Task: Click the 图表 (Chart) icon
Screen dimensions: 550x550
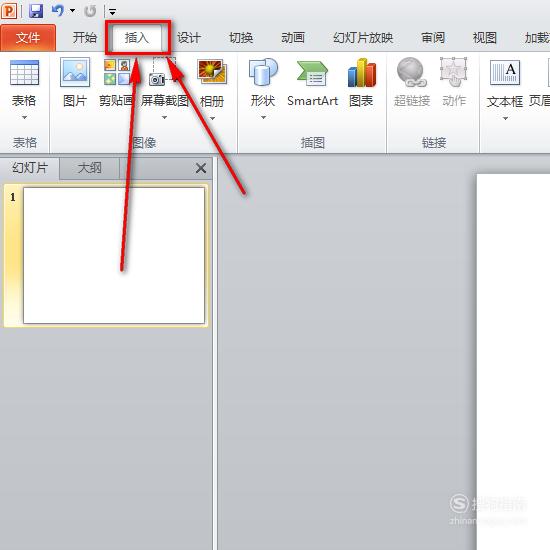Action: pos(362,73)
